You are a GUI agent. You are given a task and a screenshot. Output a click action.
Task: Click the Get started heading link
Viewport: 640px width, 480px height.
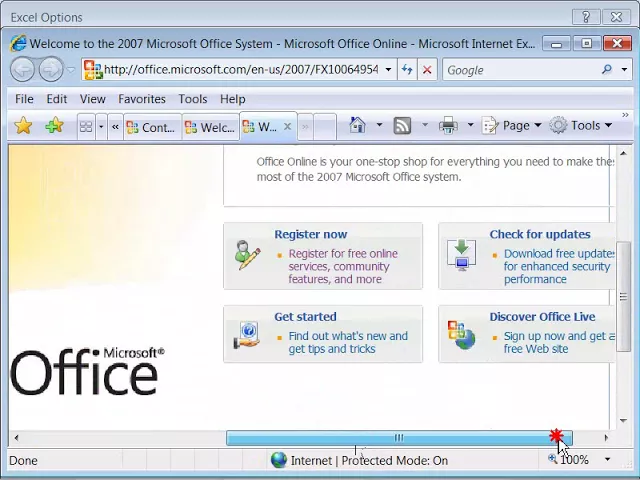(x=305, y=317)
